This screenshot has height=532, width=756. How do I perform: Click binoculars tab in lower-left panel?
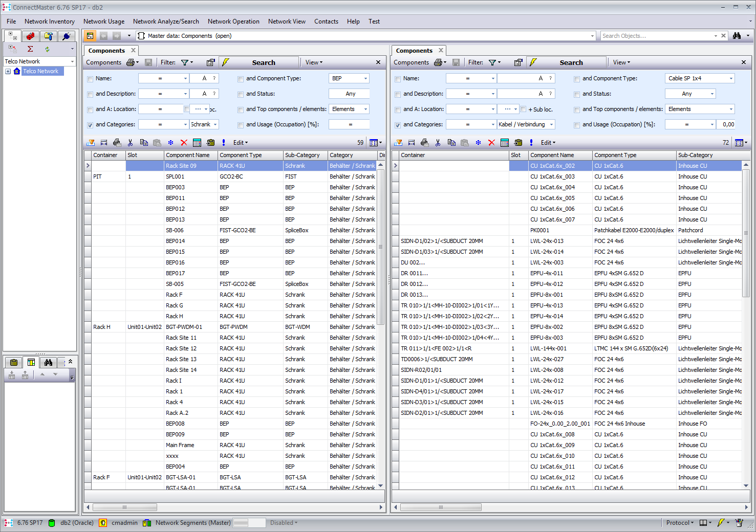48,362
